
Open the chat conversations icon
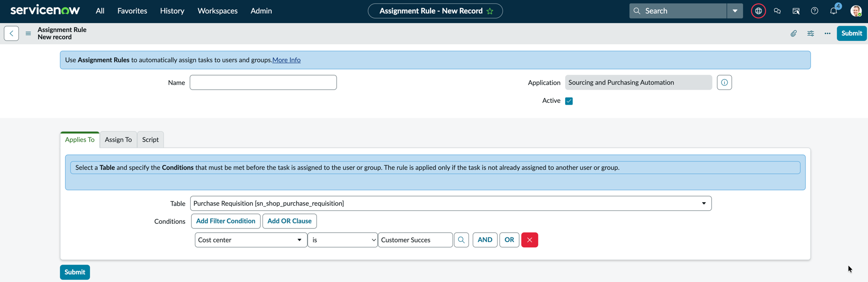click(777, 11)
